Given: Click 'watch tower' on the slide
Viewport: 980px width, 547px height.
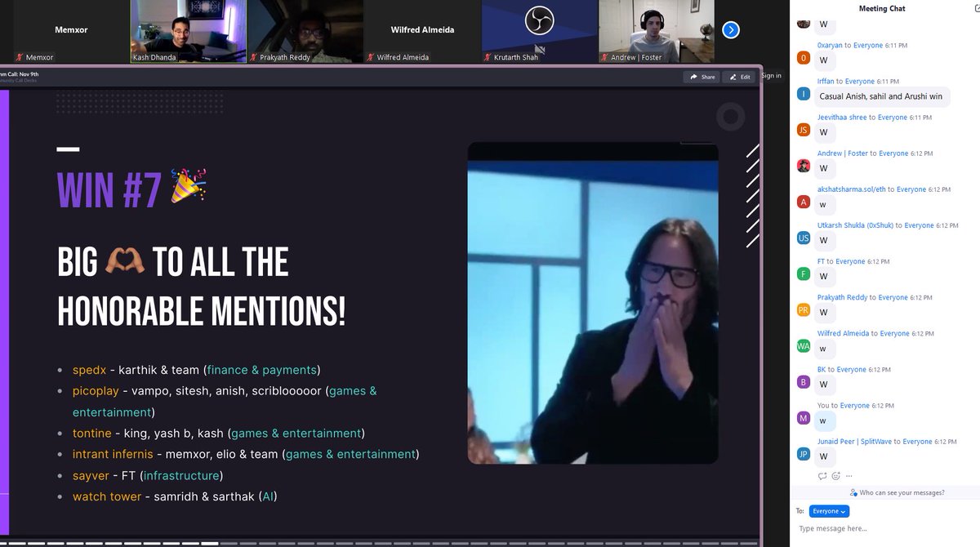Looking at the screenshot, I should click(x=106, y=496).
